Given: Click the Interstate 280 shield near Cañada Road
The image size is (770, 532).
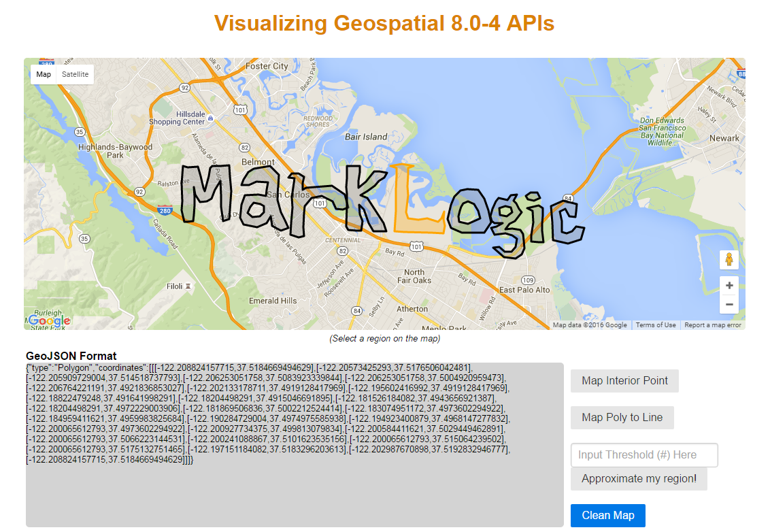Looking at the screenshot, I should (x=165, y=210).
